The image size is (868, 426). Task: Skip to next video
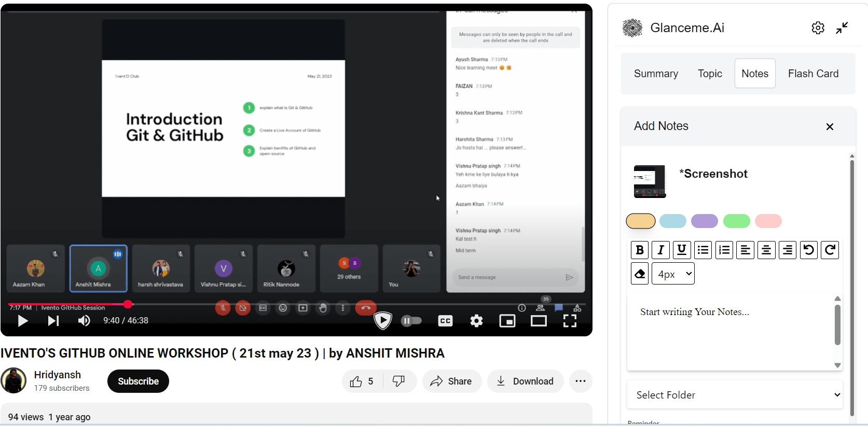pyautogui.click(x=53, y=321)
